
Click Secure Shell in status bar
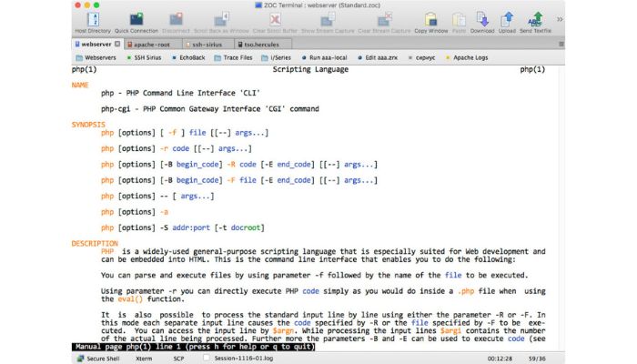pyautogui.click(x=98, y=359)
